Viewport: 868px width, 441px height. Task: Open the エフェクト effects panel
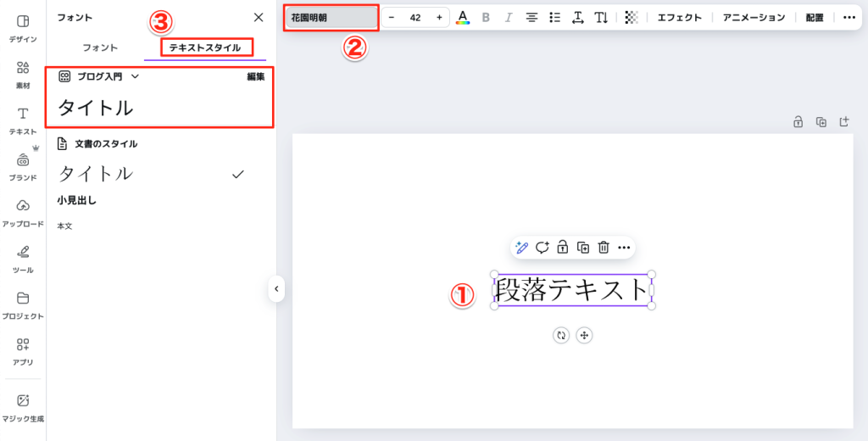(x=680, y=17)
